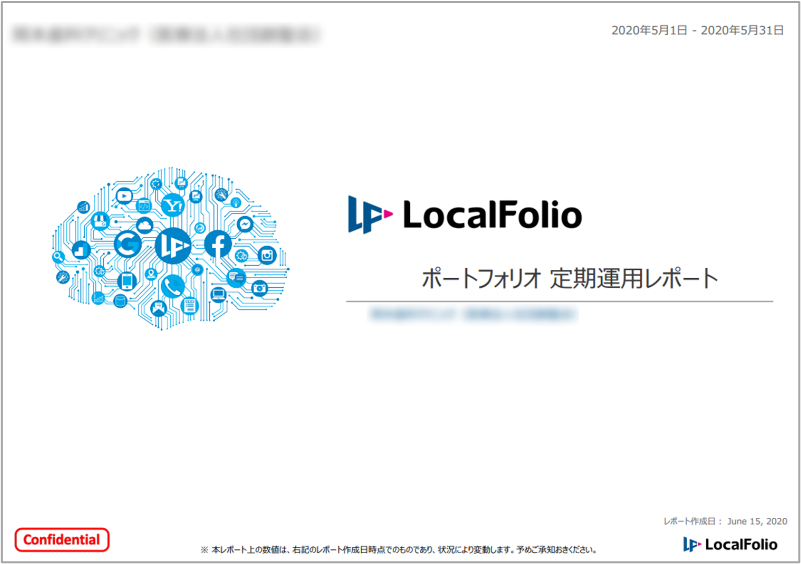
Task: Click the small LocalFolio logo at bottom right
Action: point(730,544)
